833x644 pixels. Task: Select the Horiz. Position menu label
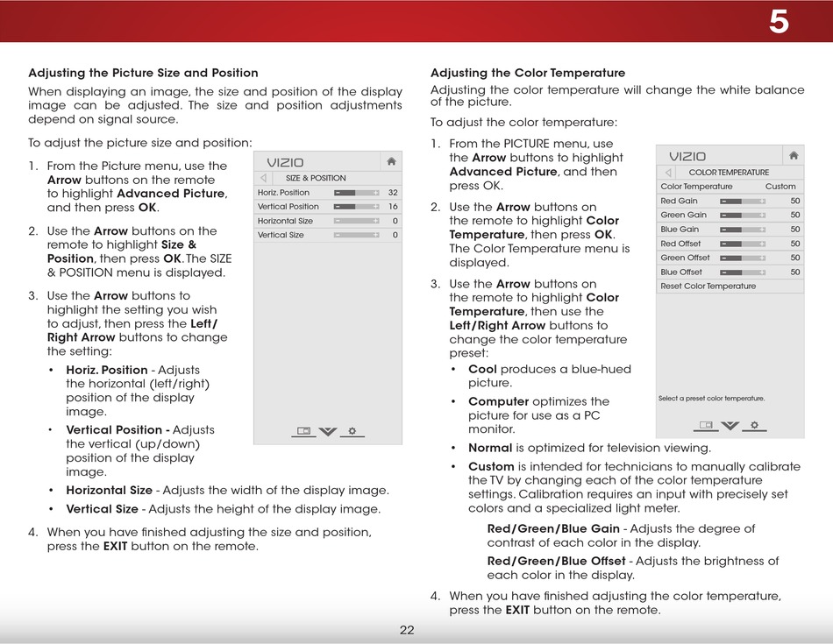[283, 192]
